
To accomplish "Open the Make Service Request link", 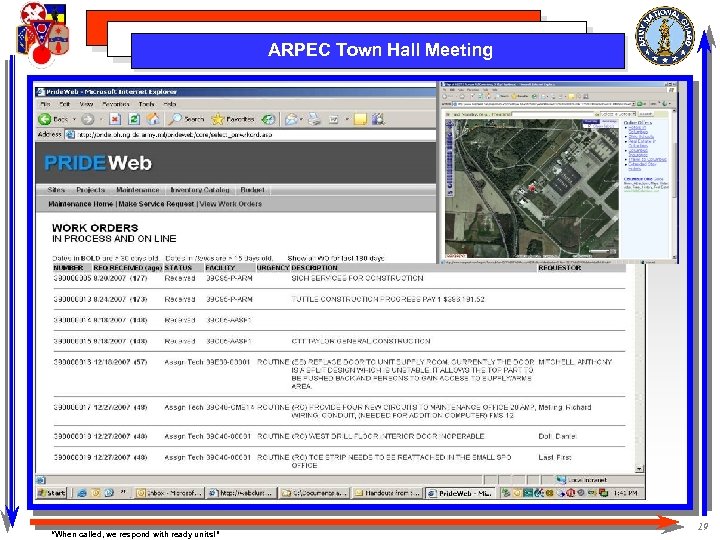I will coord(157,204).
